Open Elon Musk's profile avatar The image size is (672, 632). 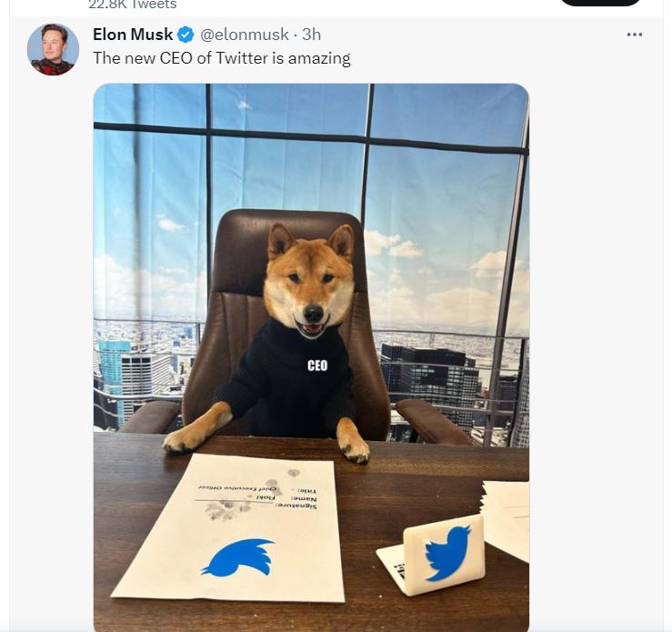[53, 49]
